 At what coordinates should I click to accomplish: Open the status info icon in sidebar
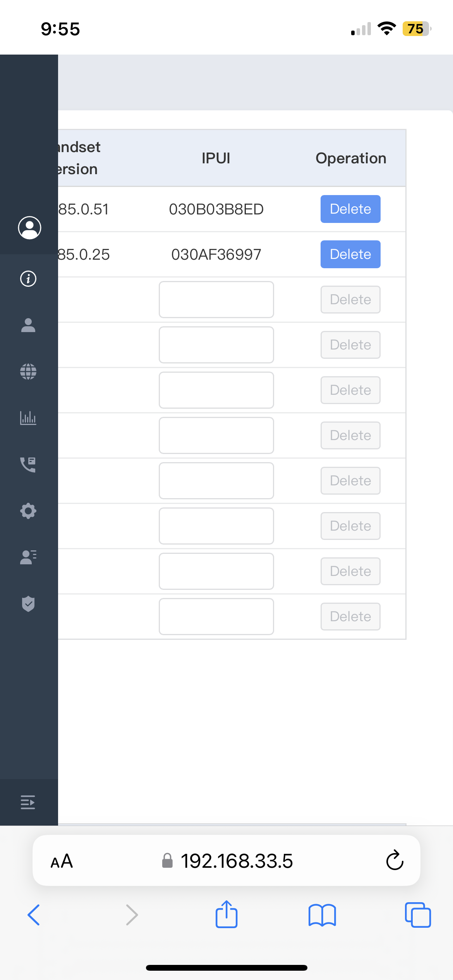pos(28,279)
